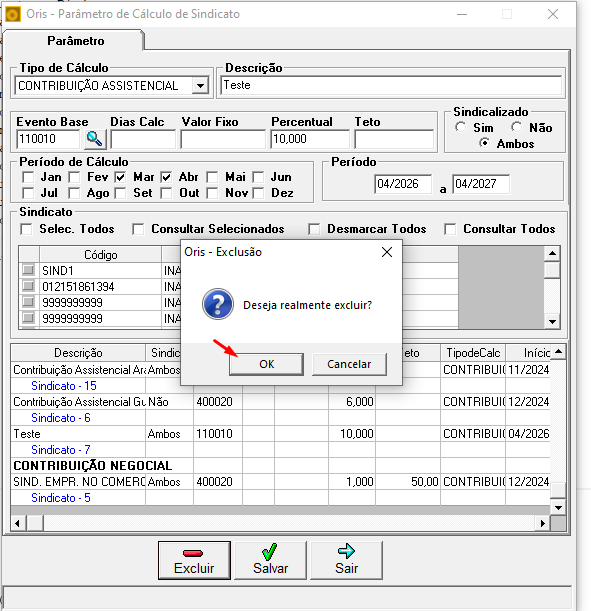Close the Oris - Exclusão dialog with X
This screenshot has width=591, height=611.
(387, 252)
